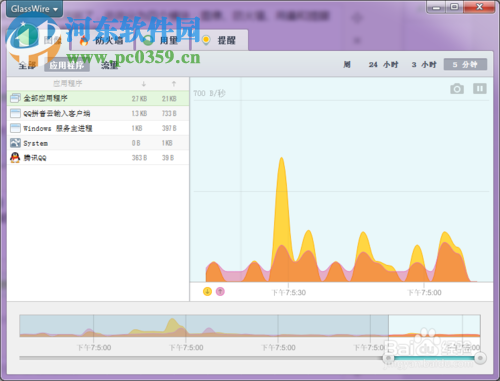Sort the list by the download arrow column
The width and height of the screenshot is (500, 381).
pos(144,84)
